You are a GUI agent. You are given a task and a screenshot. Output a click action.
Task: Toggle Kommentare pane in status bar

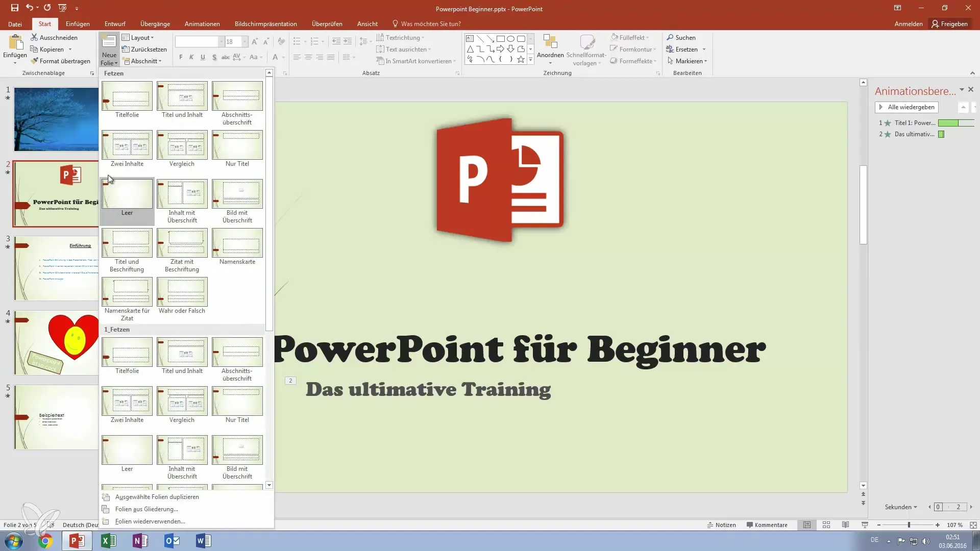tap(767, 524)
